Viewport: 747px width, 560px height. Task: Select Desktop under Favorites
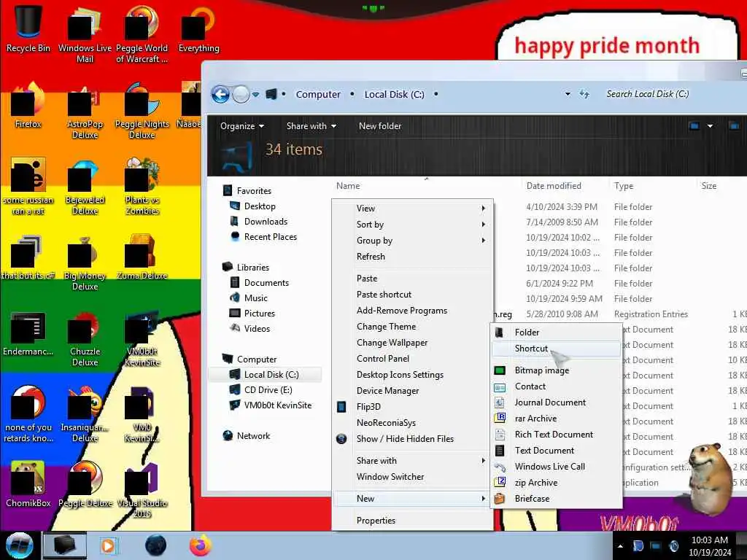coord(260,206)
